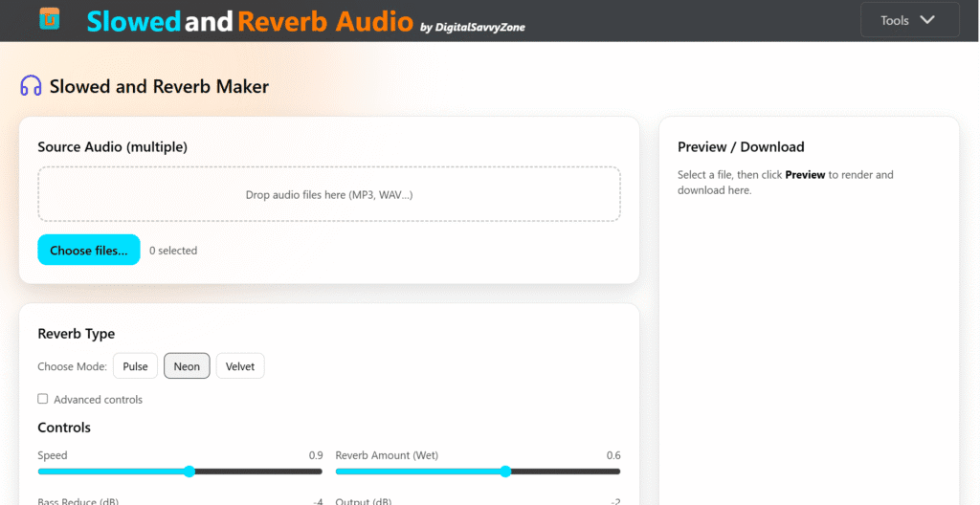Click the Slowed and Reverb Maker heading
Screen dimensions: 980x505
point(160,86)
